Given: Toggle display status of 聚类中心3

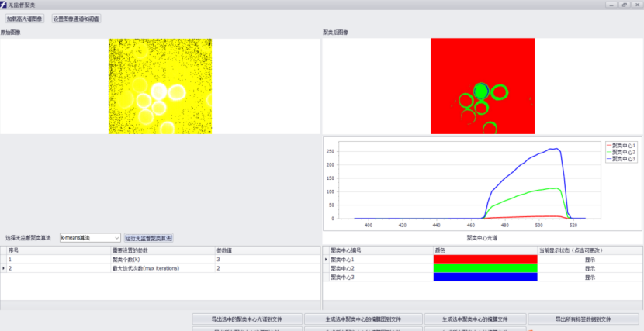Looking at the screenshot, I should (x=590, y=277).
